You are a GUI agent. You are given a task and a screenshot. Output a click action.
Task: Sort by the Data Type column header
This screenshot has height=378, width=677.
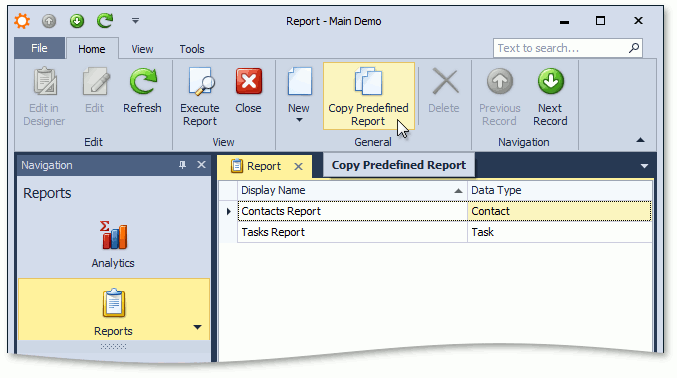[560, 190]
